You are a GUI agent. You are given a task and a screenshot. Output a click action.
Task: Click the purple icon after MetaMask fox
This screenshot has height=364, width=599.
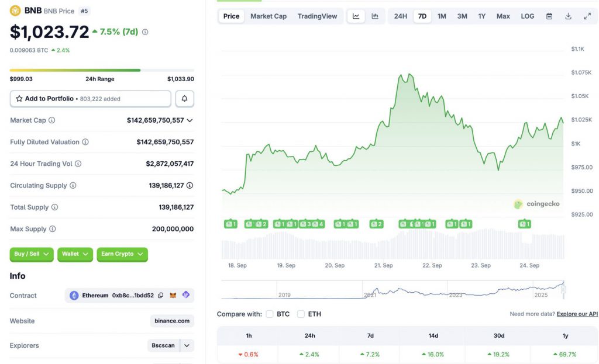186,295
